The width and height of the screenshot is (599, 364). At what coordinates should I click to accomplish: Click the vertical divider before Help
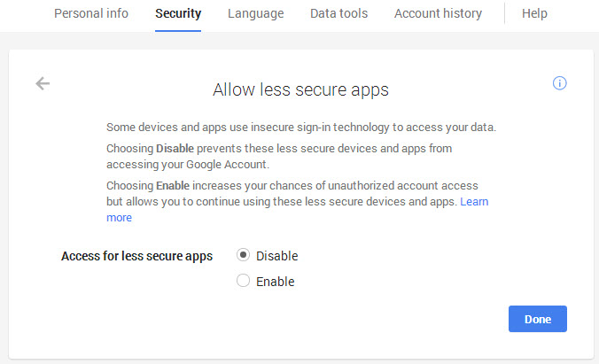click(504, 13)
